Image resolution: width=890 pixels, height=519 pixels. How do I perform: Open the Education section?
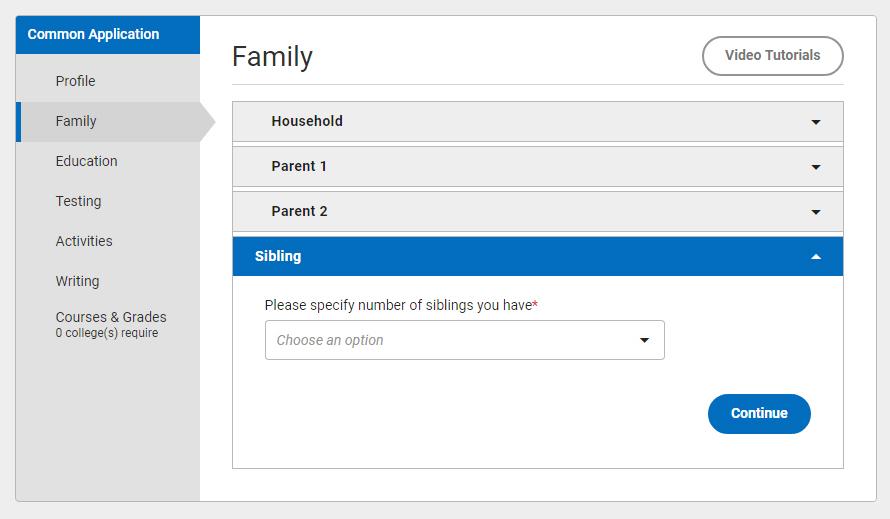(87, 161)
